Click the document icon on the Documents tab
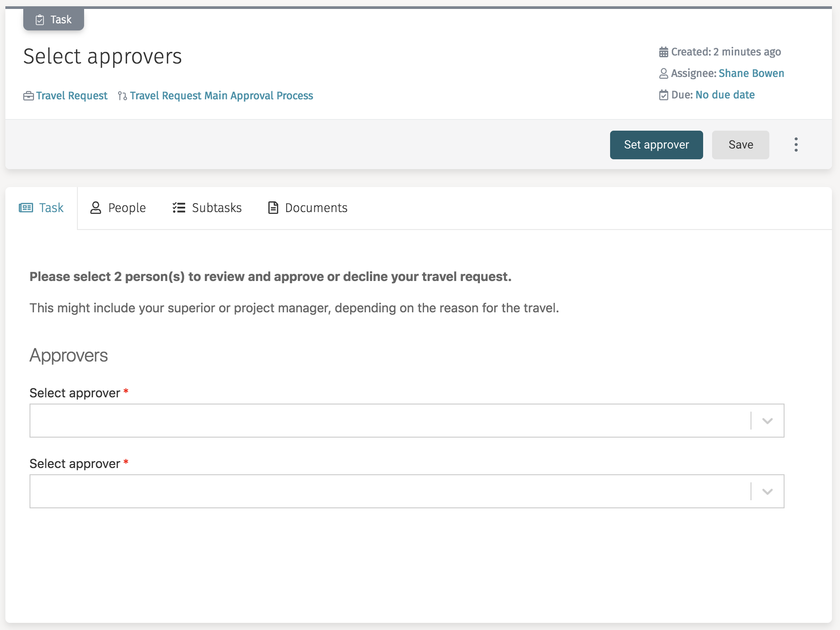 272,207
